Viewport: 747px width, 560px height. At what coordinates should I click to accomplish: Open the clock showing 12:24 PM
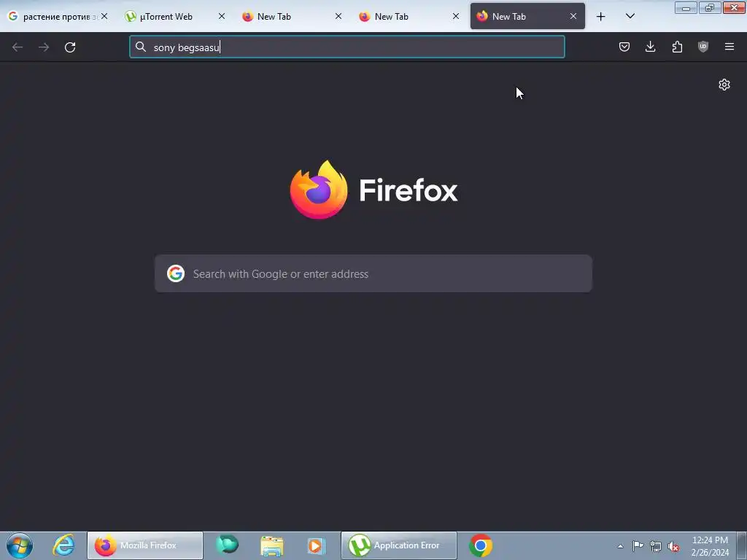click(x=710, y=546)
